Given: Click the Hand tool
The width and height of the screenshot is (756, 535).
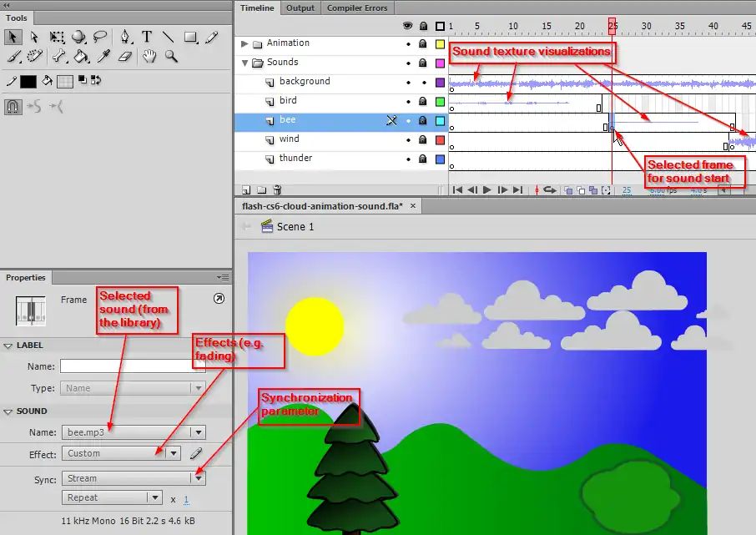Looking at the screenshot, I should [x=149, y=57].
